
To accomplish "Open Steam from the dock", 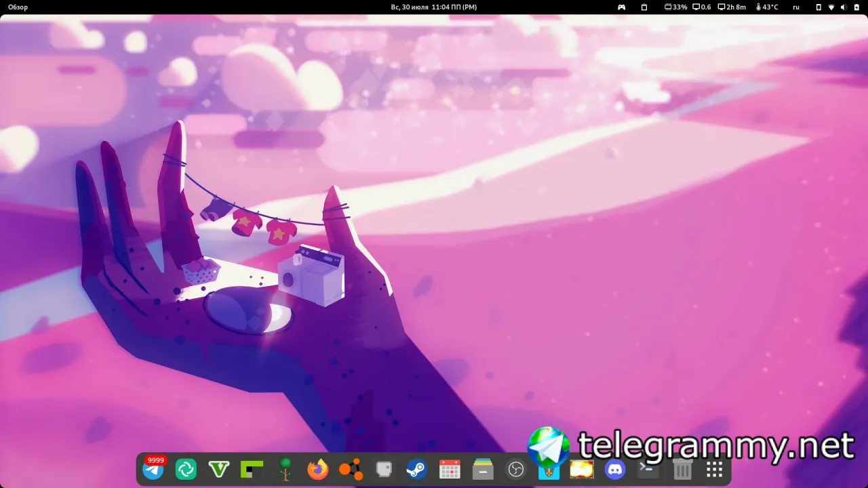I will (x=416, y=469).
